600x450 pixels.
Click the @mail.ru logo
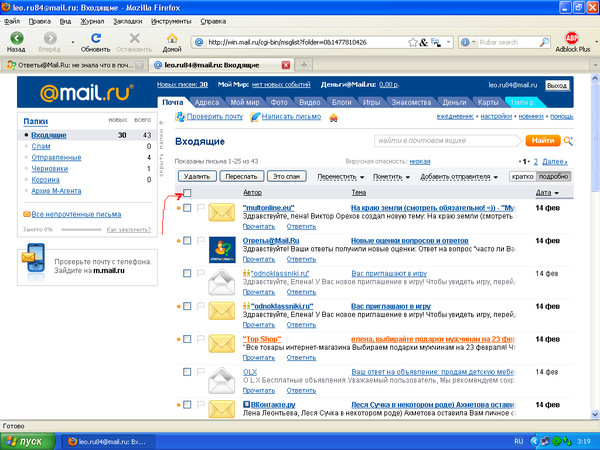(x=87, y=93)
